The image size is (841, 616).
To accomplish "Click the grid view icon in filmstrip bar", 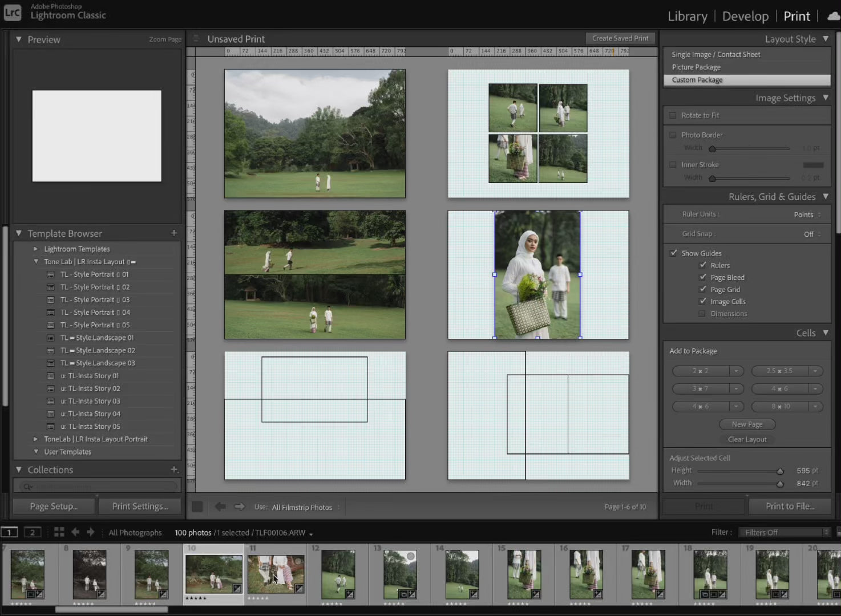I will click(59, 532).
